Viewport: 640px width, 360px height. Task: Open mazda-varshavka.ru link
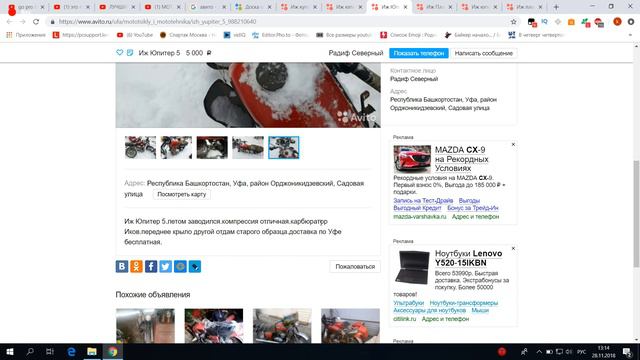pyautogui.click(x=420, y=217)
